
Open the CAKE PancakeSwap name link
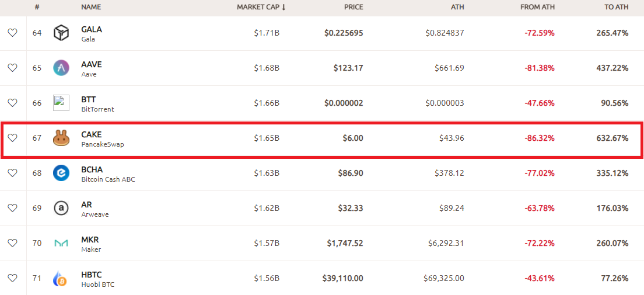pyautogui.click(x=103, y=138)
